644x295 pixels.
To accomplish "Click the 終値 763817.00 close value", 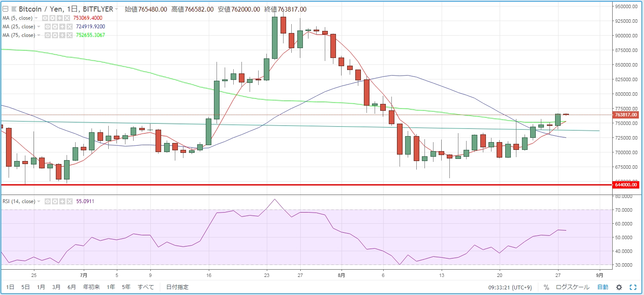I will (x=285, y=9).
